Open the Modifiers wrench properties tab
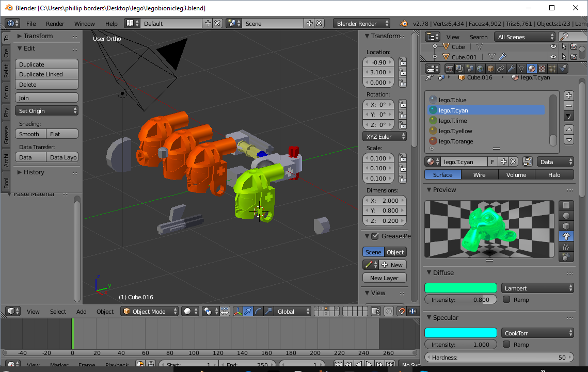This screenshot has width=588, height=372. point(511,69)
